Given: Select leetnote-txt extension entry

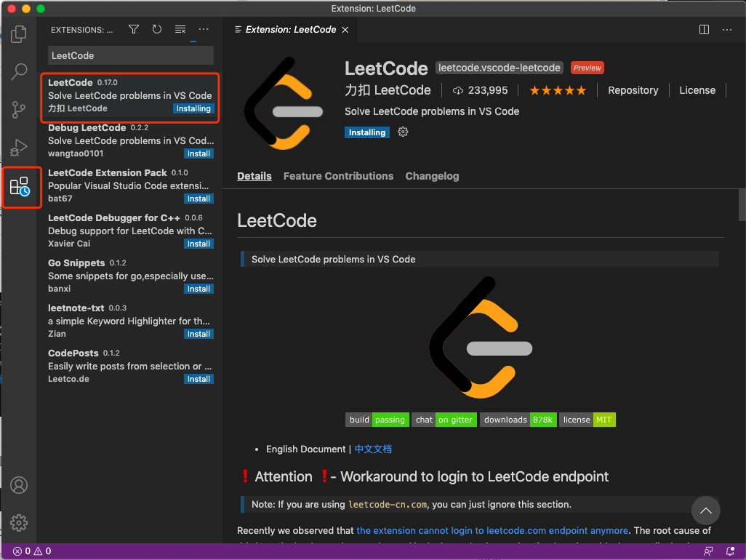Looking at the screenshot, I should 130,321.
